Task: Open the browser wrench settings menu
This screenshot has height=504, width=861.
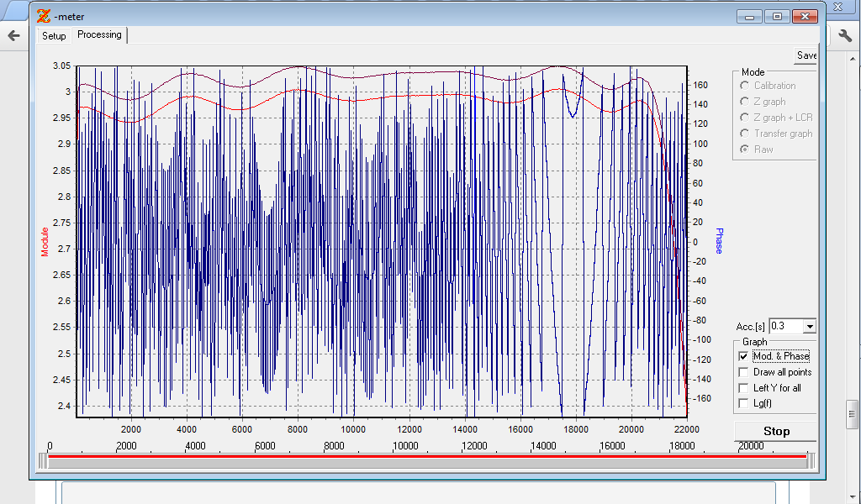Action: coord(845,35)
